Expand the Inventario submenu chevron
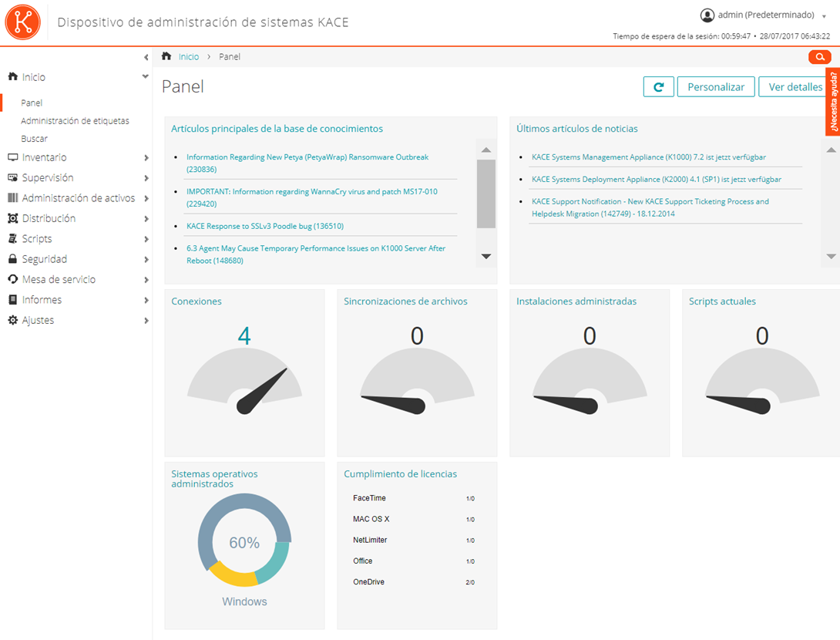This screenshot has width=840, height=640. coord(146,157)
